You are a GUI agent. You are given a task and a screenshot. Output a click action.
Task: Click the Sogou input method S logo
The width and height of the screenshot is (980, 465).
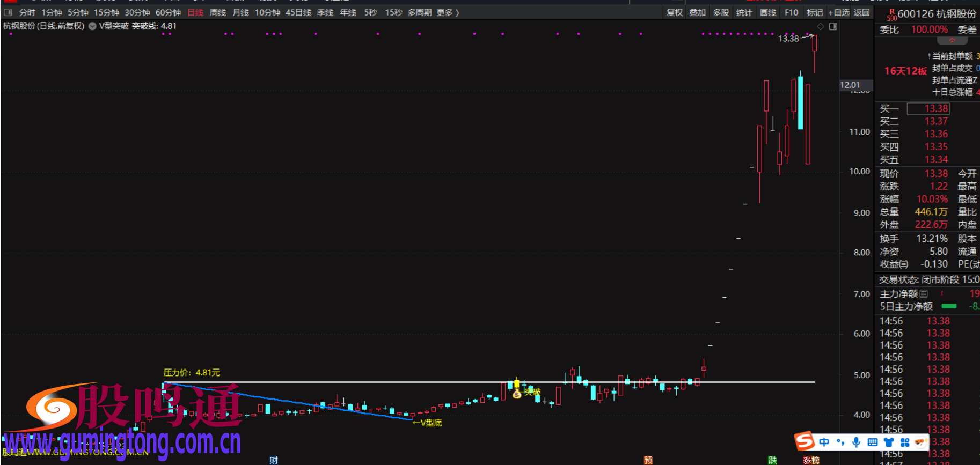(x=805, y=441)
